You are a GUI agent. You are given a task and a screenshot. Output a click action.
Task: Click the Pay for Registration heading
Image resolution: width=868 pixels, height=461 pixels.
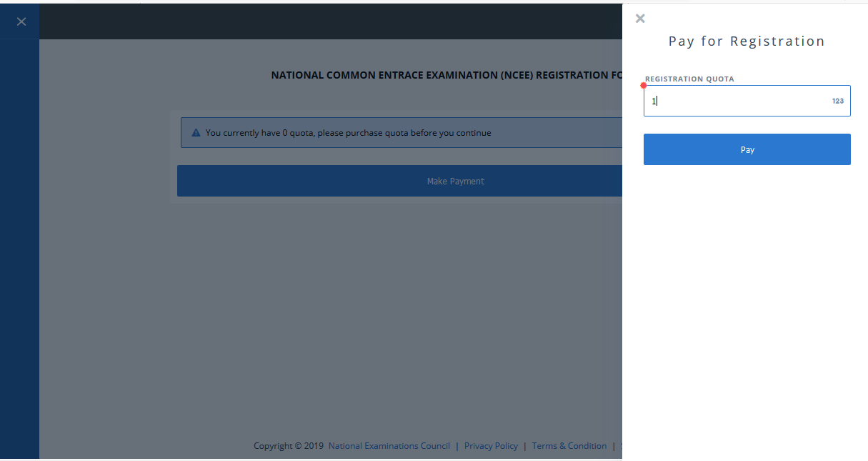tap(747, 41)
